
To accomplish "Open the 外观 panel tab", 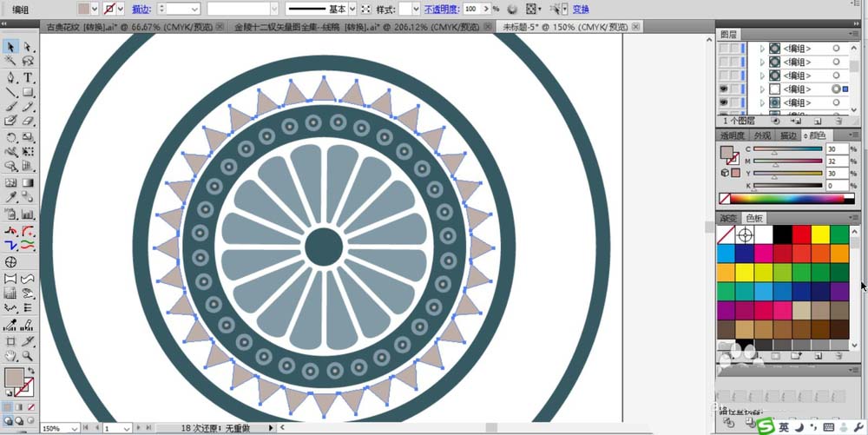I will pyautogui.click(x=762, y=135).
